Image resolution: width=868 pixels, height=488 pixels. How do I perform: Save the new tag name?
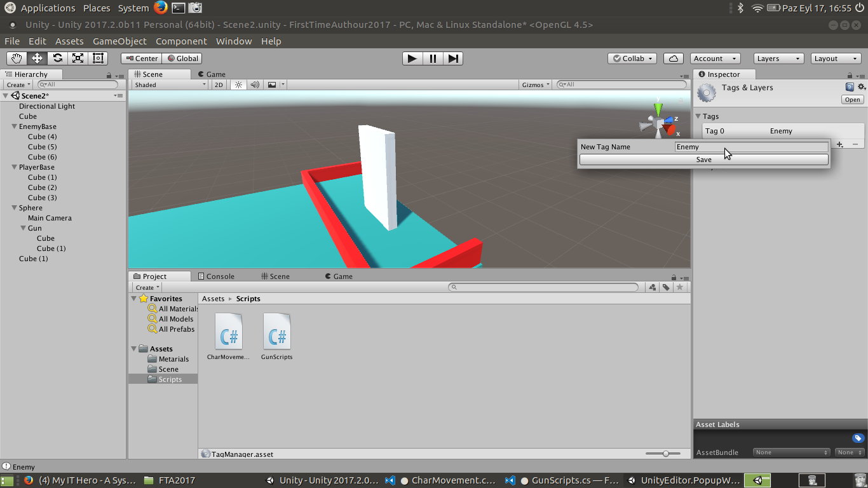[x=704, y=159]
